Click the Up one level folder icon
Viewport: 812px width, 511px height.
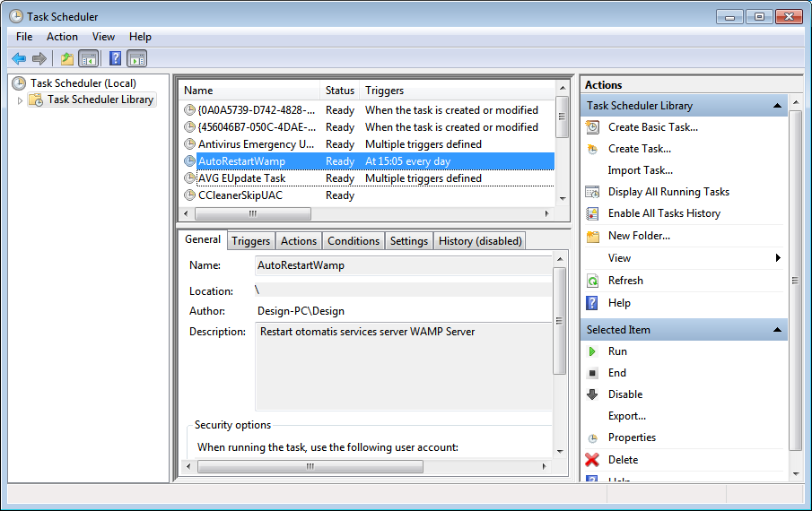coord(66,58)
